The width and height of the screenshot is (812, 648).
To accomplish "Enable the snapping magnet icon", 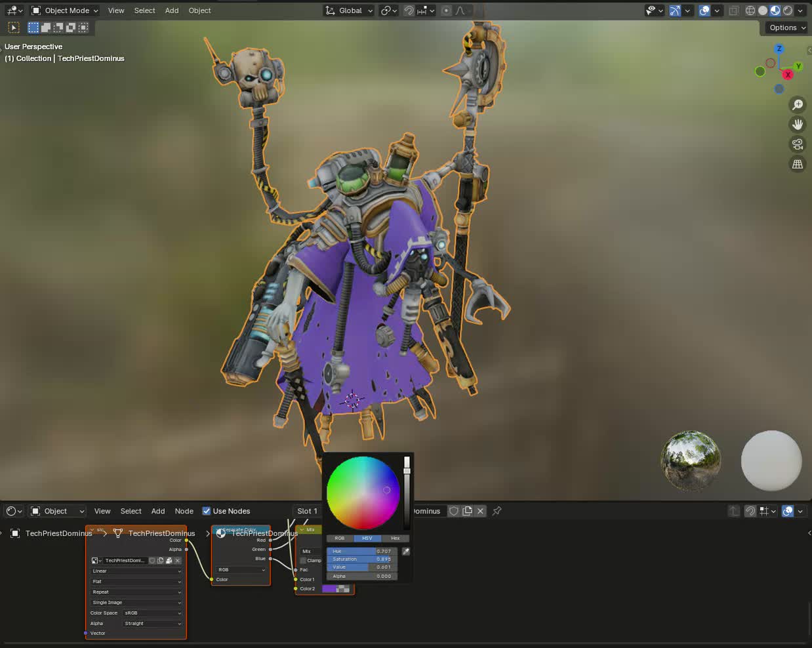I will (x=408, y=10).
